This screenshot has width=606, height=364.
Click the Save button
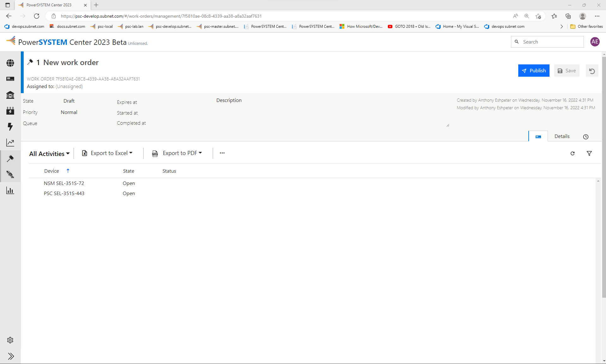(567, 71)
